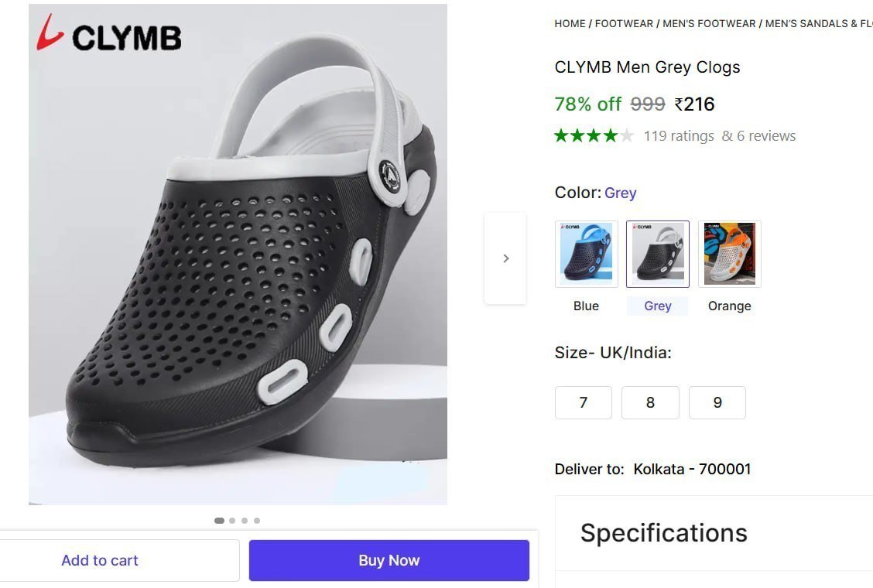Choose the Orange color swatch thumbnail
This screenshot has height=588, width=873.
pyautogui.click(x=729, y=254)
